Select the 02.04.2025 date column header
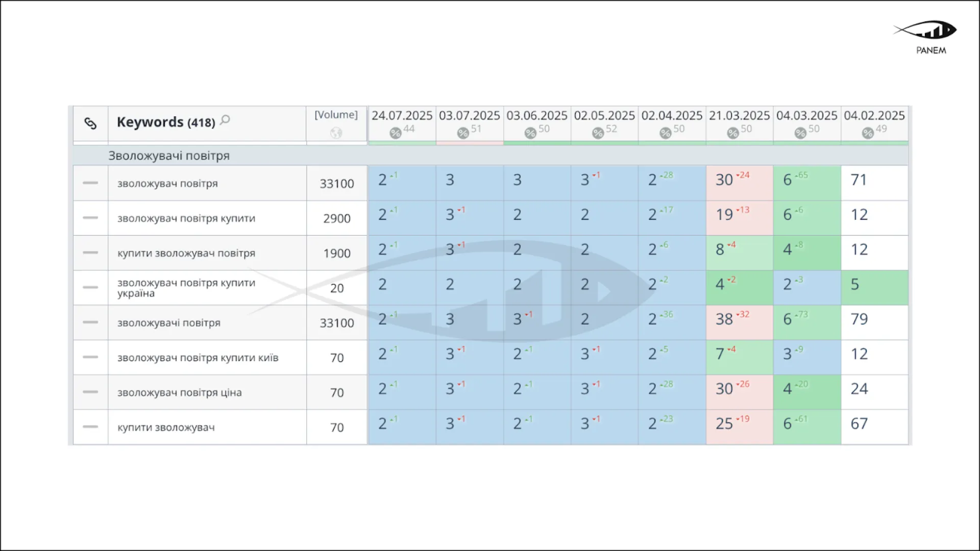The height and width of the screenshot is (551, 980). [672, 116]
